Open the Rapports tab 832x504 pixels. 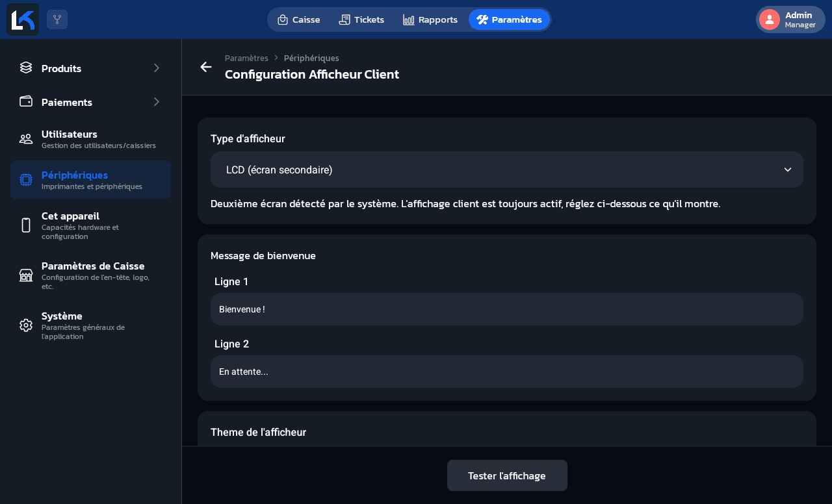(x=430, y=19)
